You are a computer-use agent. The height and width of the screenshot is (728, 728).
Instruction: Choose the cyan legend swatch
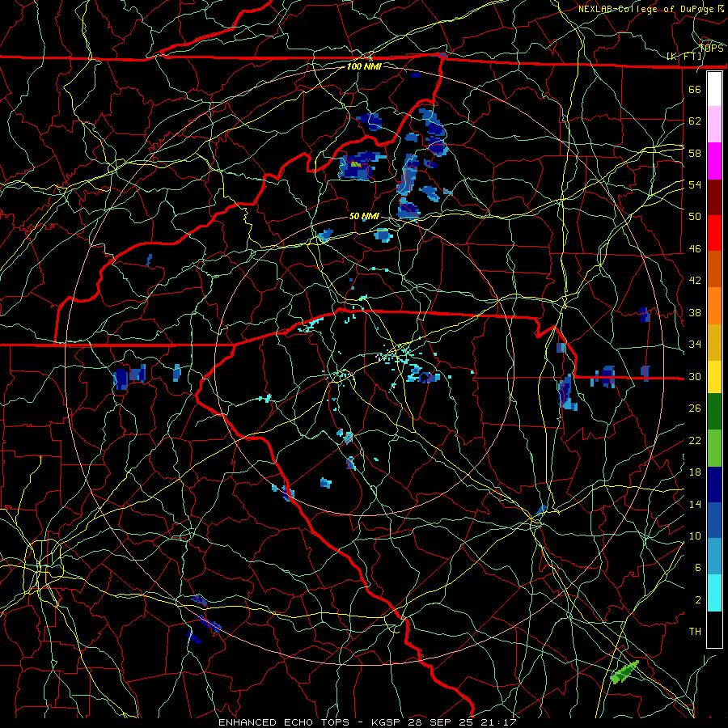(x=714, y=593)
